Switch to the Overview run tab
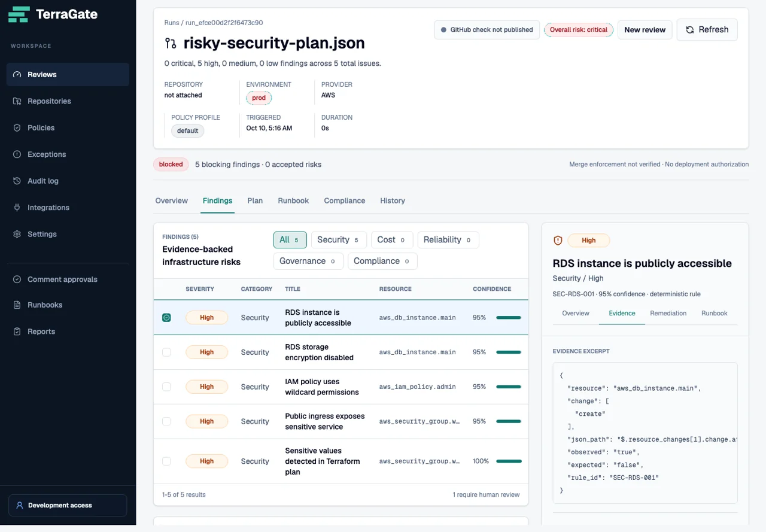This screenshot has height=532, width=766. tap(172, 201)
